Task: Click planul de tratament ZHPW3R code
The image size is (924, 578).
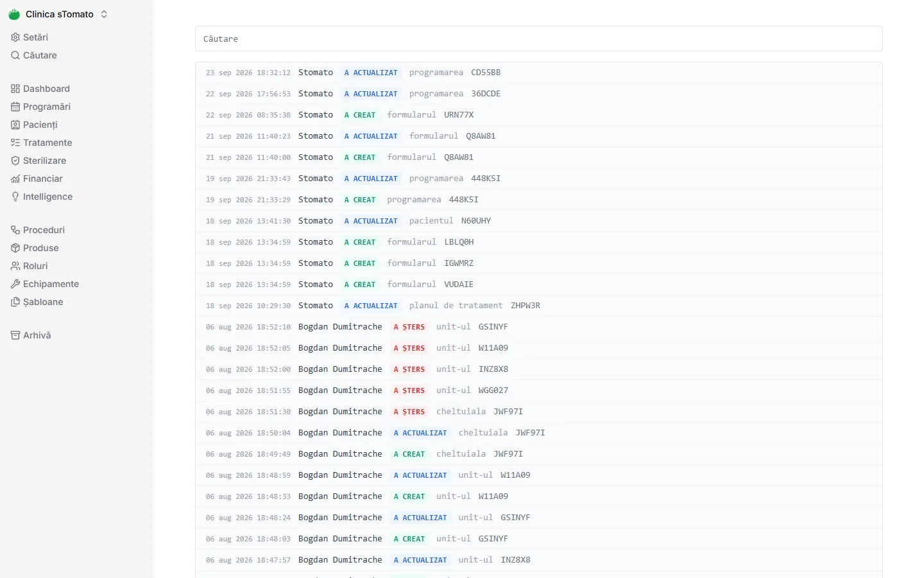Action: pyautogui.click(x=526, y=306)
